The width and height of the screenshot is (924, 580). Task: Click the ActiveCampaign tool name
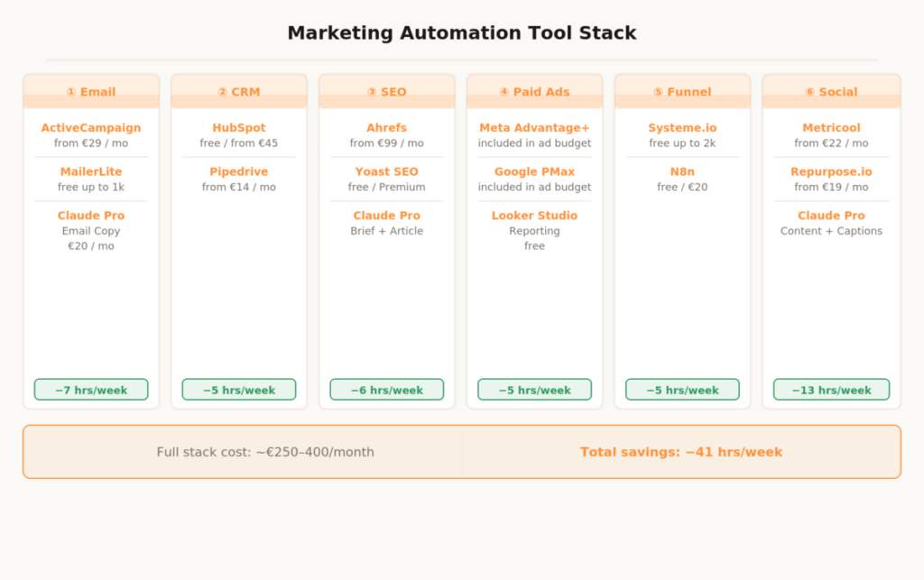tap(91, 128)
